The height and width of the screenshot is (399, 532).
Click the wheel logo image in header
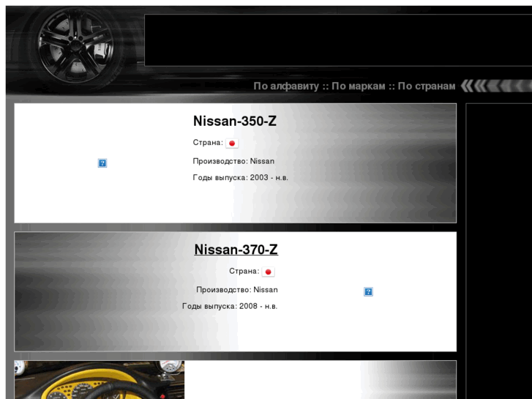click(x=75, y=46)
